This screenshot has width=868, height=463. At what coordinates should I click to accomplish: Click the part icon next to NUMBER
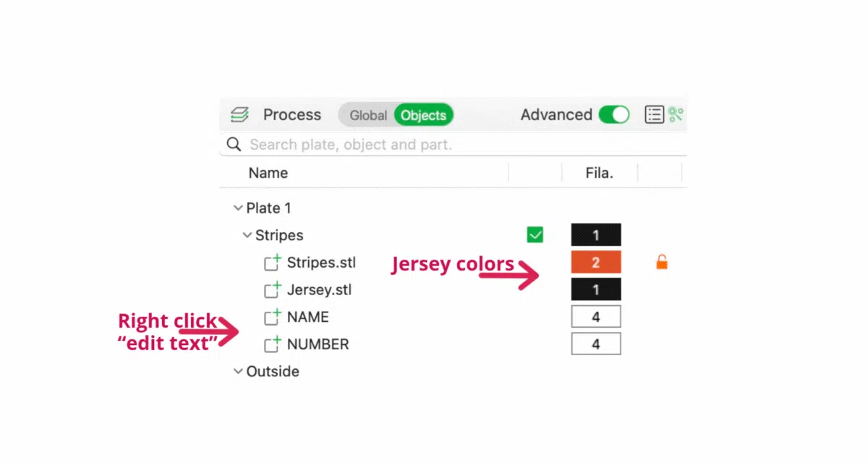[273, 344]
